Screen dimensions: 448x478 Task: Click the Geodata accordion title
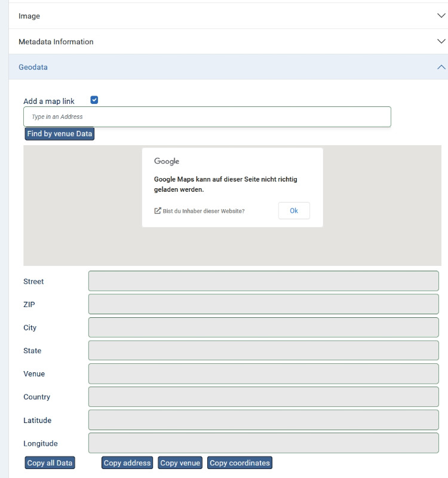[33, 67]
